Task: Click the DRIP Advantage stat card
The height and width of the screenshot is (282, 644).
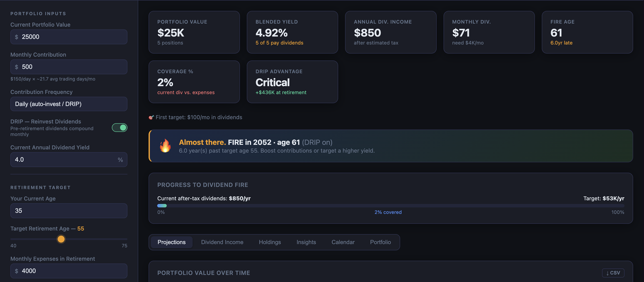Action: 292,81
